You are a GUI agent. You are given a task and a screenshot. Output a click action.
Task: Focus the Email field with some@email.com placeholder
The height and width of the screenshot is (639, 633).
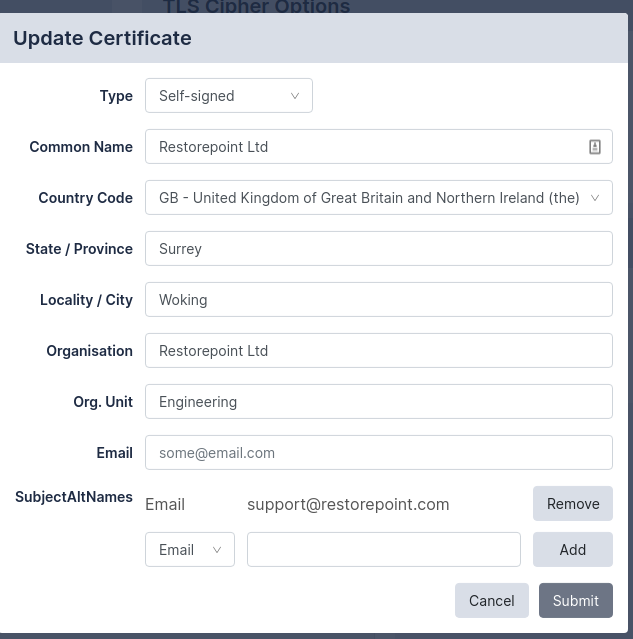point(378,453)
